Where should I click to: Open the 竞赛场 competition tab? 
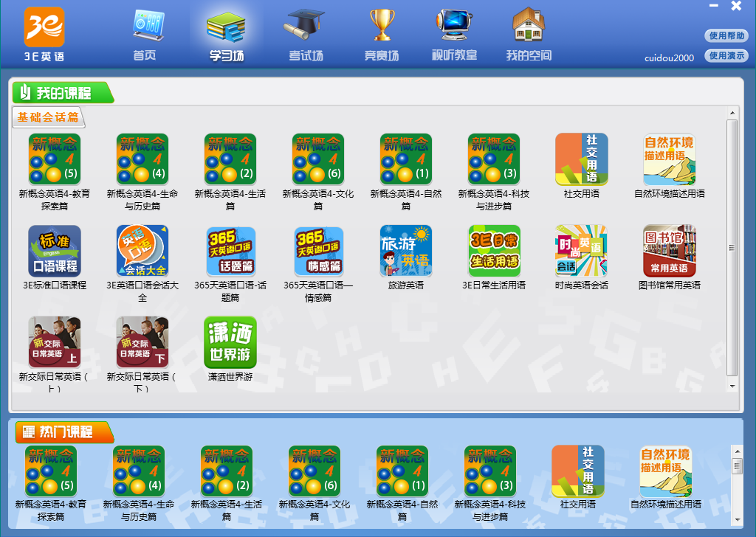tap(382, 35)
